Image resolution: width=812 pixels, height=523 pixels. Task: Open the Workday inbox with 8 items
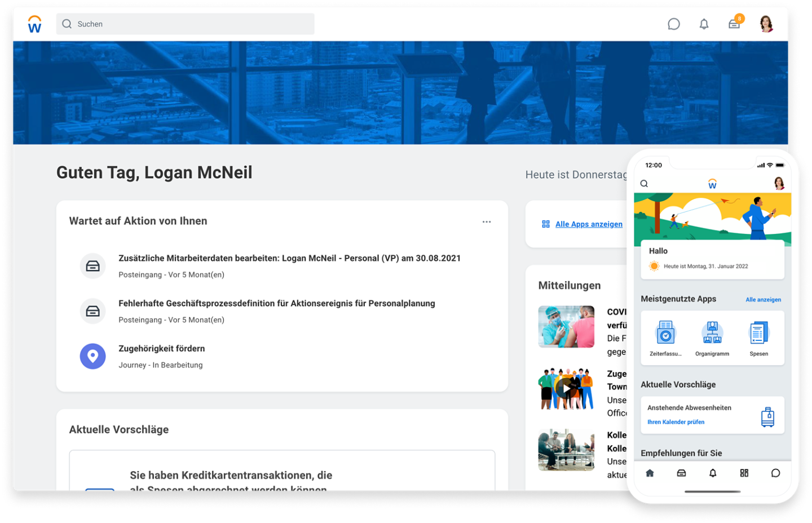734,24
